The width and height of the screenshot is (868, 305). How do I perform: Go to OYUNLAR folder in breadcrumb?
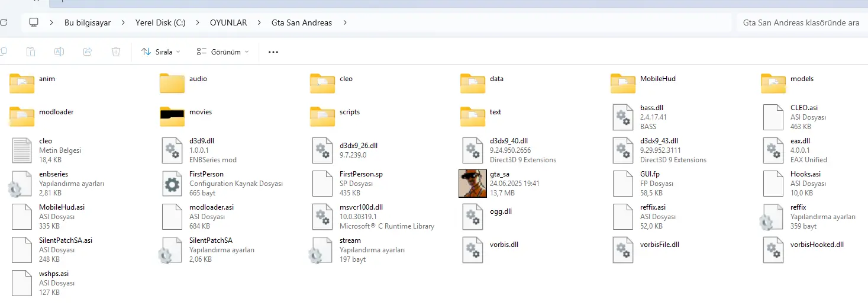pos(228,23)
